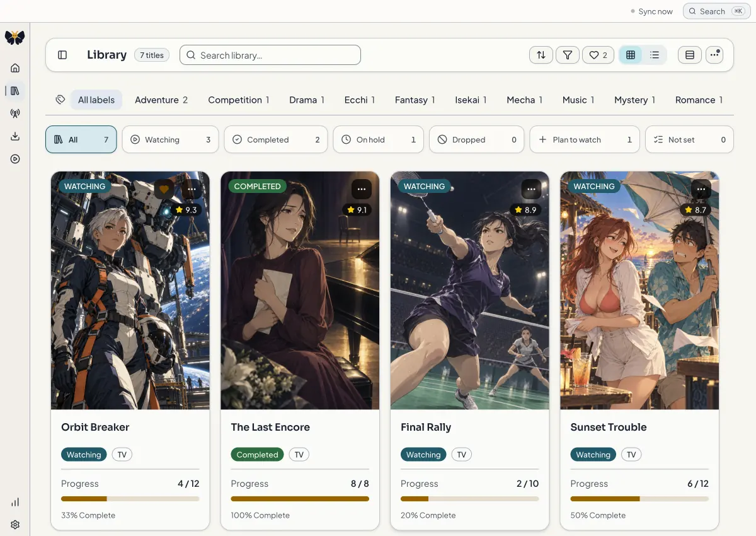Viewport: 756px width, 536px height.
Task: Select the Not set status filter
Action: tap(689, 139)
